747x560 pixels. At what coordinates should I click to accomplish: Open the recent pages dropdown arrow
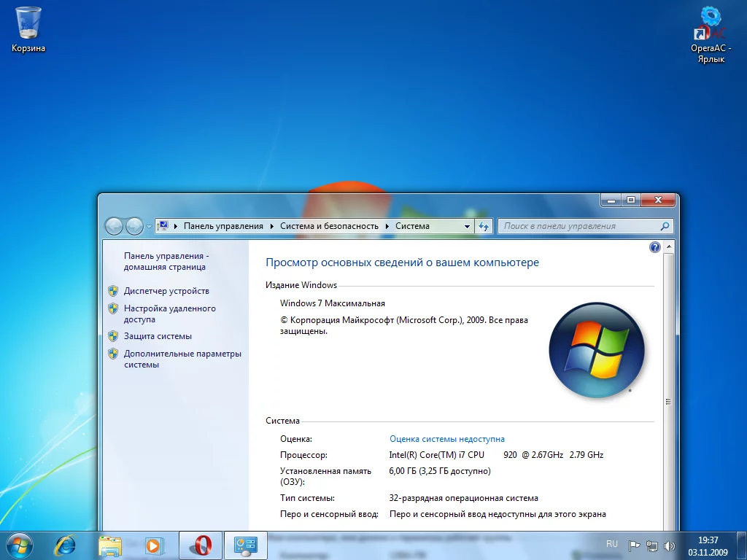pyautogui.click(x=149, y=227)
